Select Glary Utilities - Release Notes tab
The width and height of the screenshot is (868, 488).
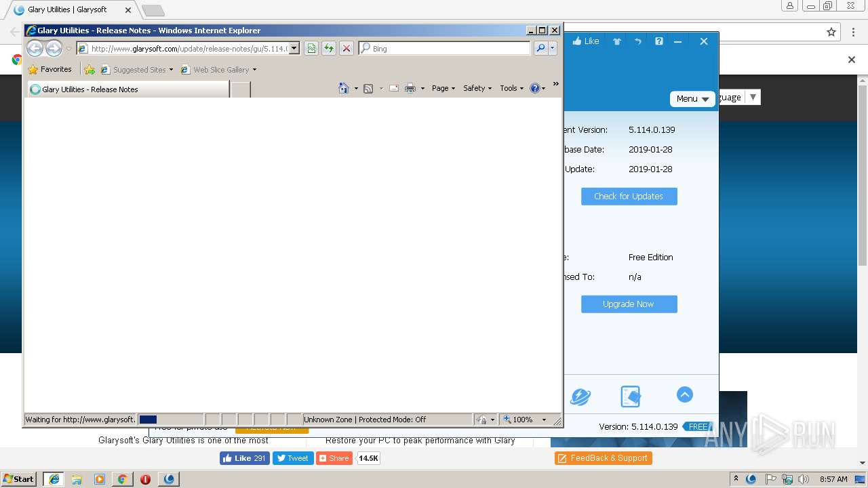tap(127, 89)
